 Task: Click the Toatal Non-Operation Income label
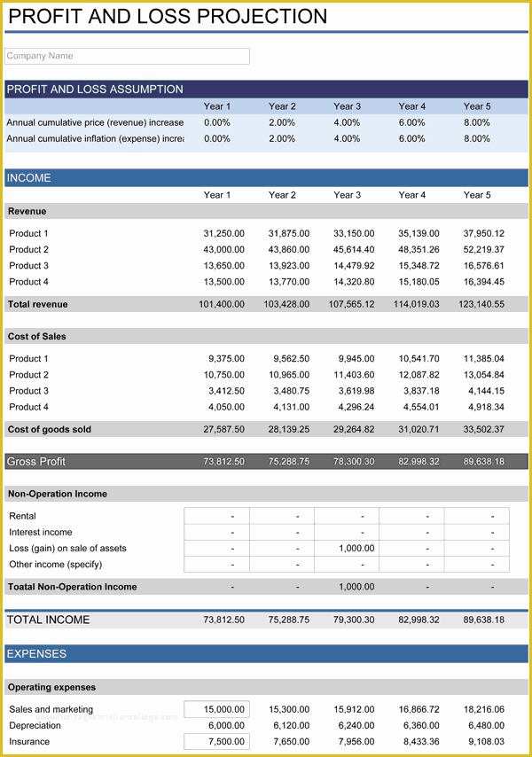pyautogui.click(x=73, y=587)
